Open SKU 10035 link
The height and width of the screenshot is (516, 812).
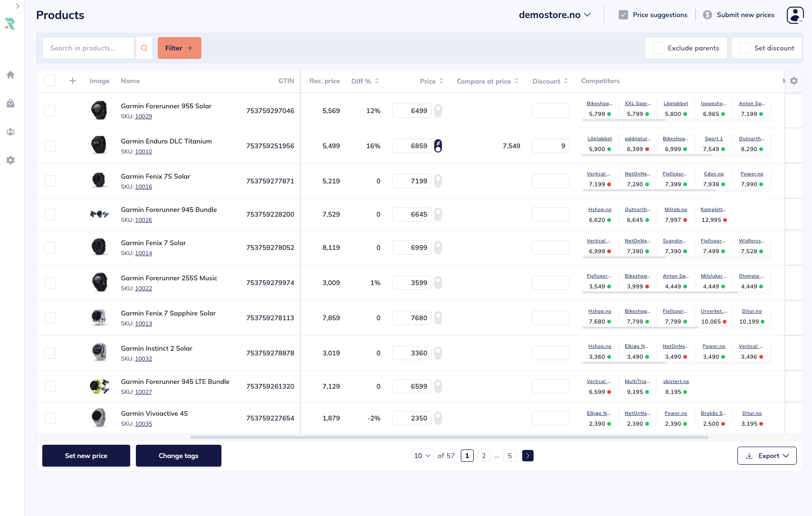(x=143, y=424)
